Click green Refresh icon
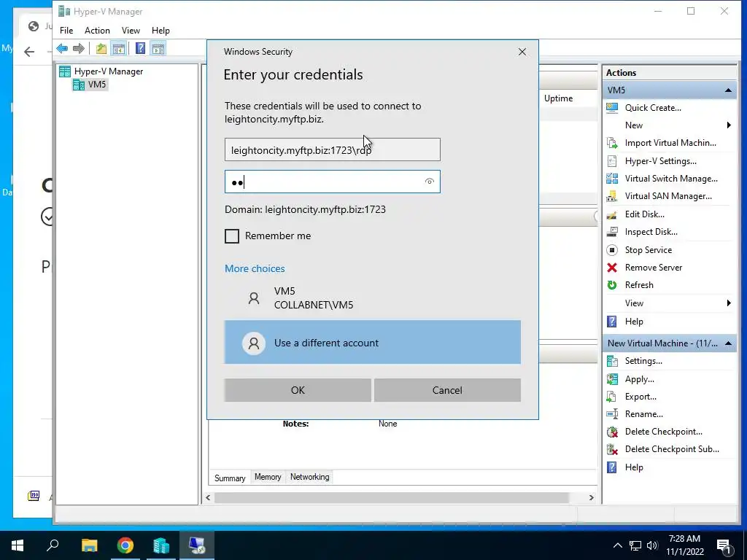Image resolution: width=747 pixels, height=560 pixels. pyautogui.click(x=612, y=285)
